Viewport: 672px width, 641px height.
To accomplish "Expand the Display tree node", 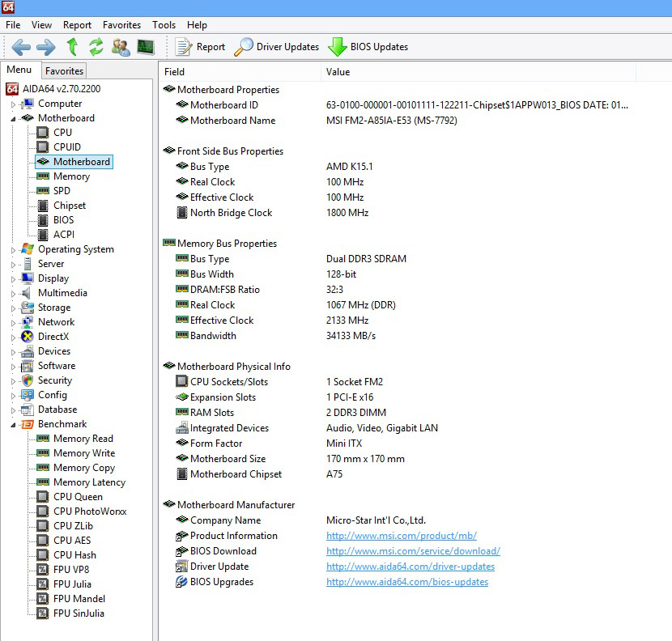I will (x=13, y=279).
